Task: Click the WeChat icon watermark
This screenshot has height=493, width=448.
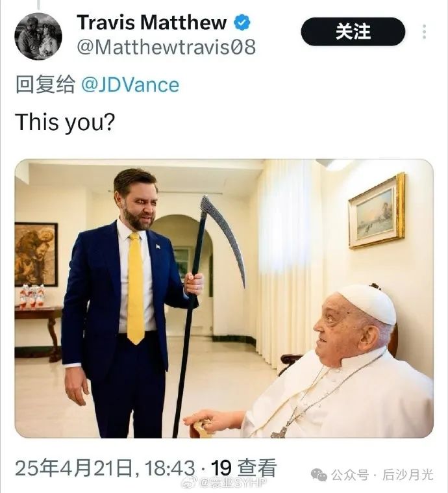Action: coord(319,475)
